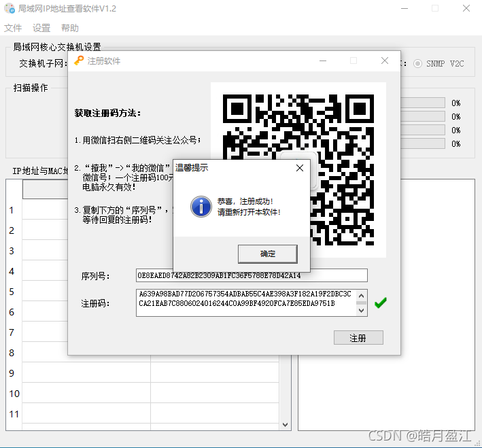
Task: Click the 注册码 box scroll down arrow
Action: click(x=362, y=311)
